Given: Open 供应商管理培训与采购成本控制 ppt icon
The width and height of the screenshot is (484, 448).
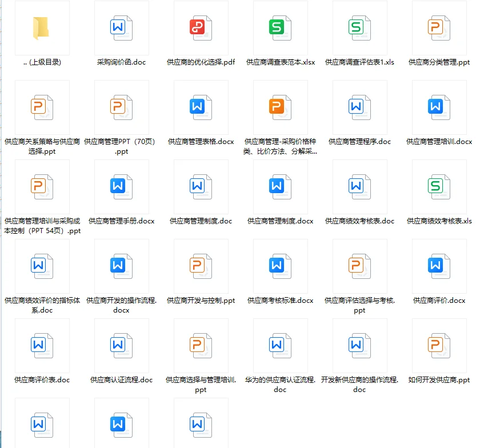Looking at the screenshot, I should pos(42,186).
